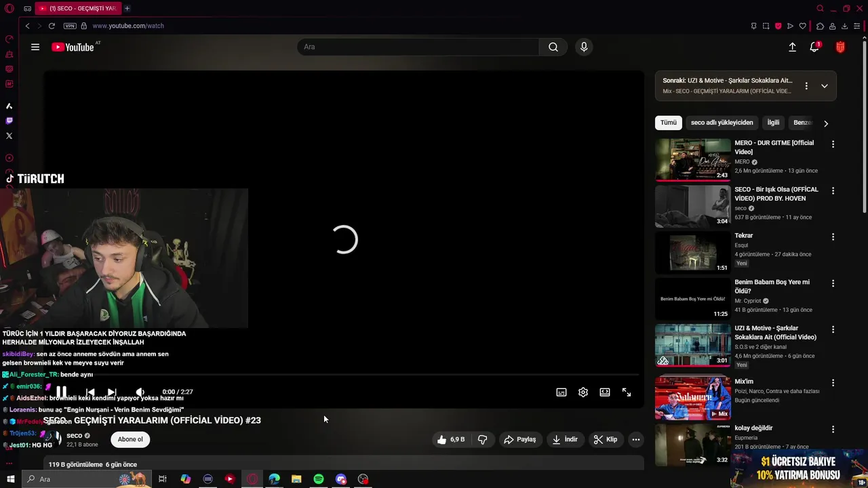The image size is (868, 488).
Task: Open options menu of the mix panel
Action: (806, 86)
